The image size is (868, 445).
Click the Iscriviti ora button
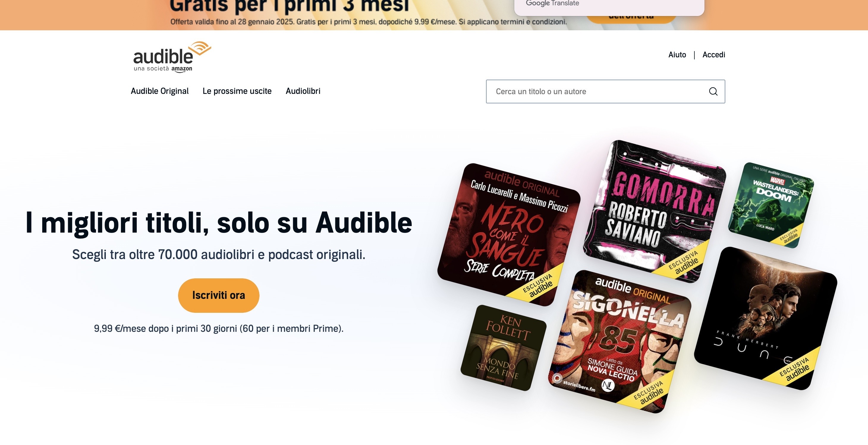tap(219, 295)
